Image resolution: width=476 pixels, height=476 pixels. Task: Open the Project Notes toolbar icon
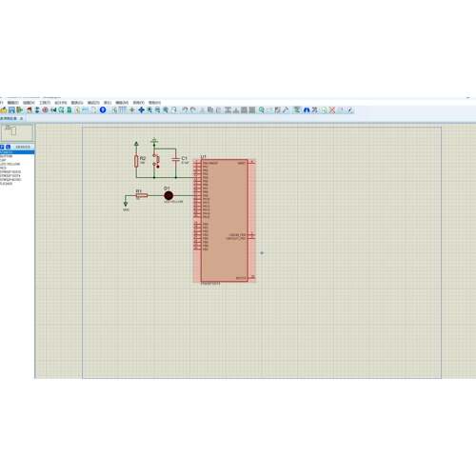(x=93, y=110)
